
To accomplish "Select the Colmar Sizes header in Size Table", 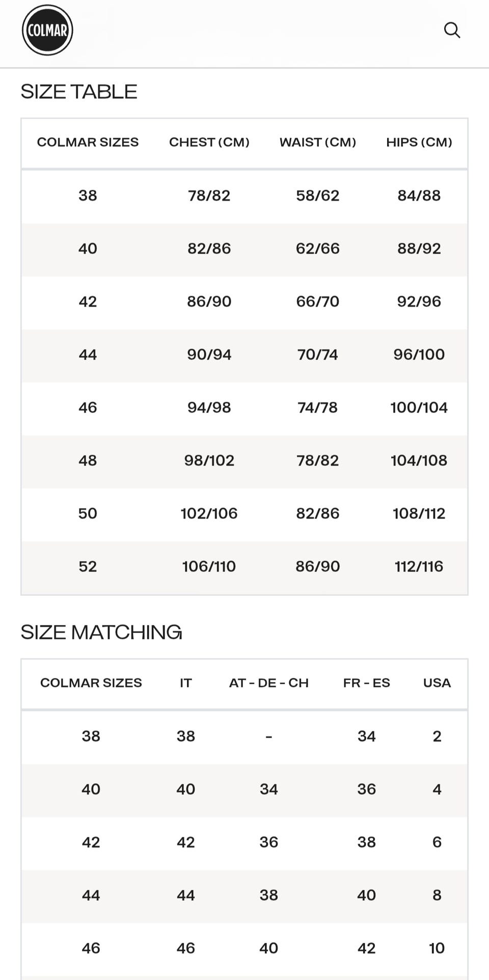I will click(88, 142).
